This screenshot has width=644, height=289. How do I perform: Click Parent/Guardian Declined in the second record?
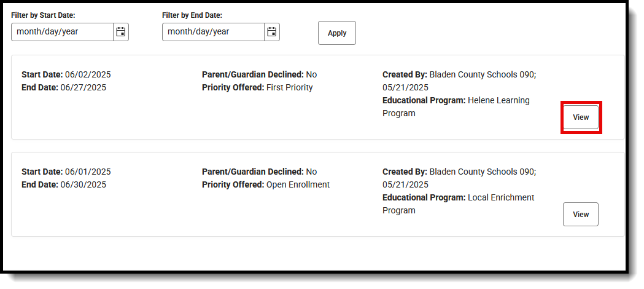pos(259,172)
